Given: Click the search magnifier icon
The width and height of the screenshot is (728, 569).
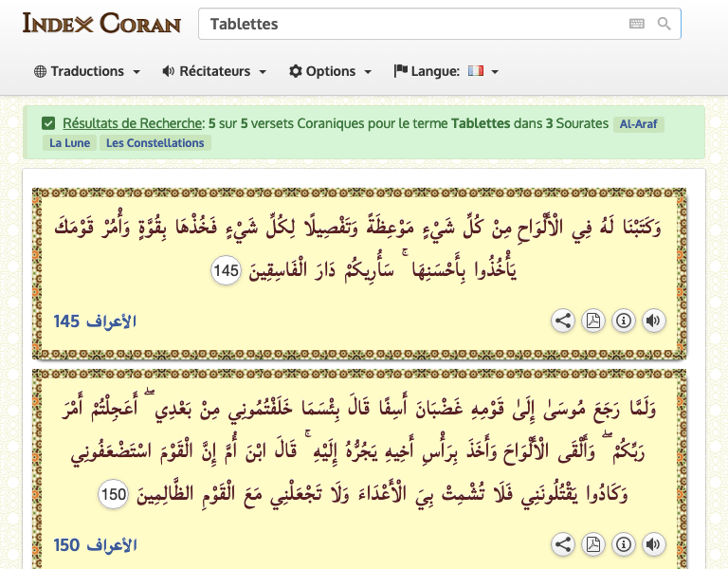Looking at the screenshot, I should pyautogui.click(x=664, y=24).
